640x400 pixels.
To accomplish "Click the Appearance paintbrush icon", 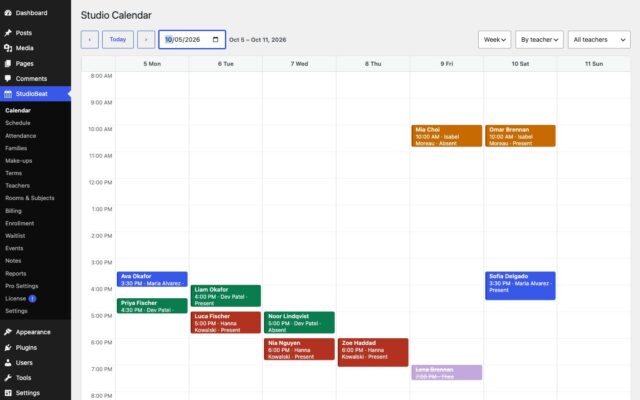I will (x=8, y=332).
